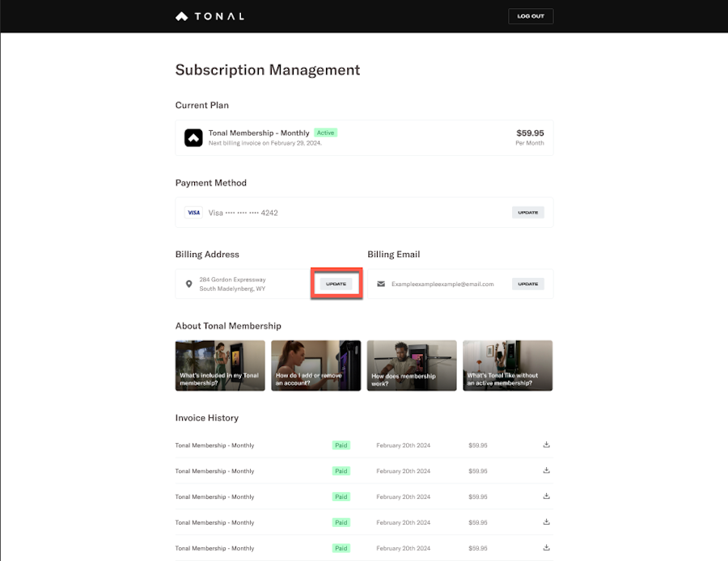
Task: Update the Visa payment method
Action: (528, 213)
